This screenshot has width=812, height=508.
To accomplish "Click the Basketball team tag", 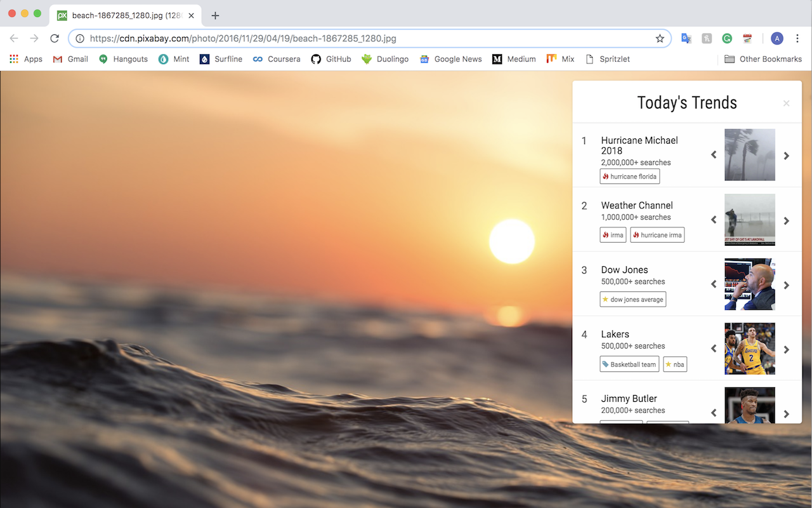I will (x=629, y=364).
